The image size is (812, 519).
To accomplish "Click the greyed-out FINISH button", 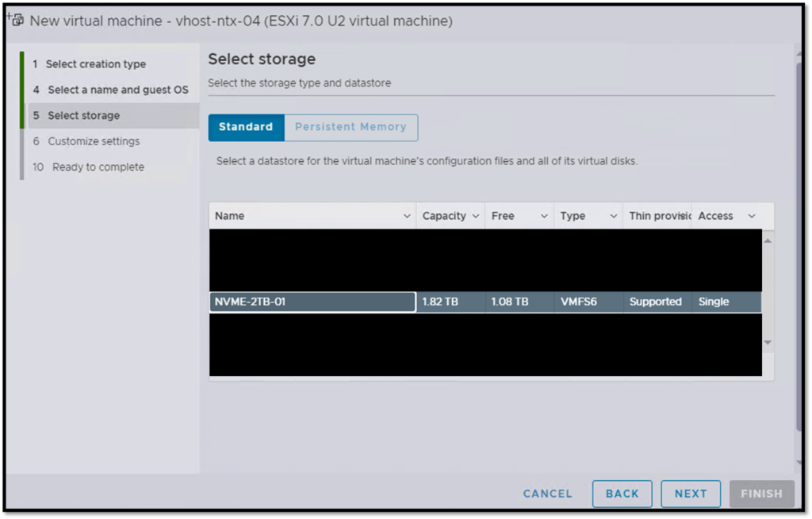I will 761,494.
